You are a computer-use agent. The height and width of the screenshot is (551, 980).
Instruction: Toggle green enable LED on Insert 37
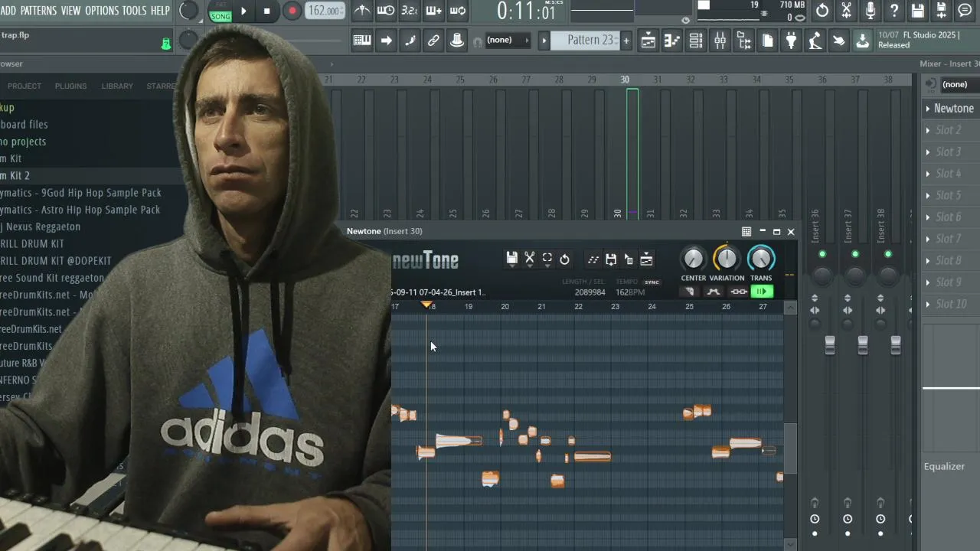855,254
